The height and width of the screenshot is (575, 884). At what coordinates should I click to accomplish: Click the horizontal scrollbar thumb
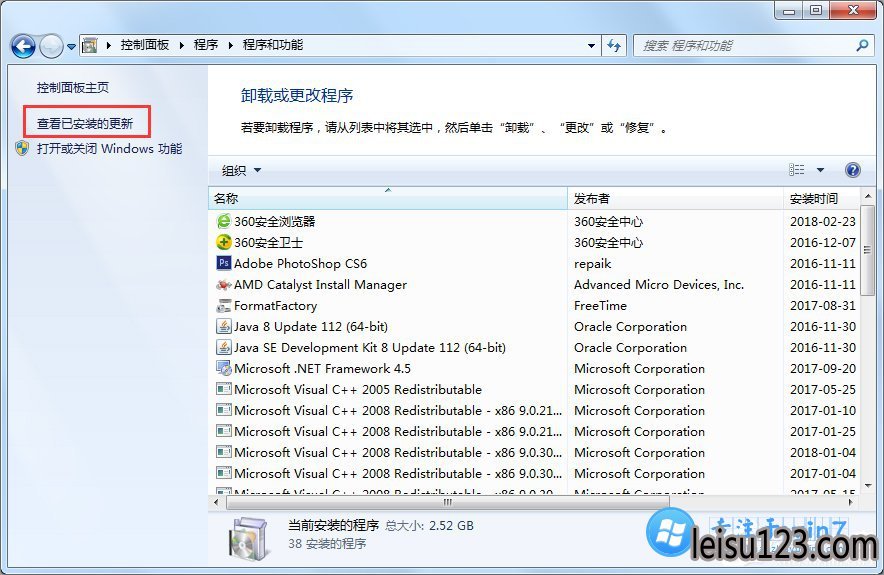(x=448, y=502)
